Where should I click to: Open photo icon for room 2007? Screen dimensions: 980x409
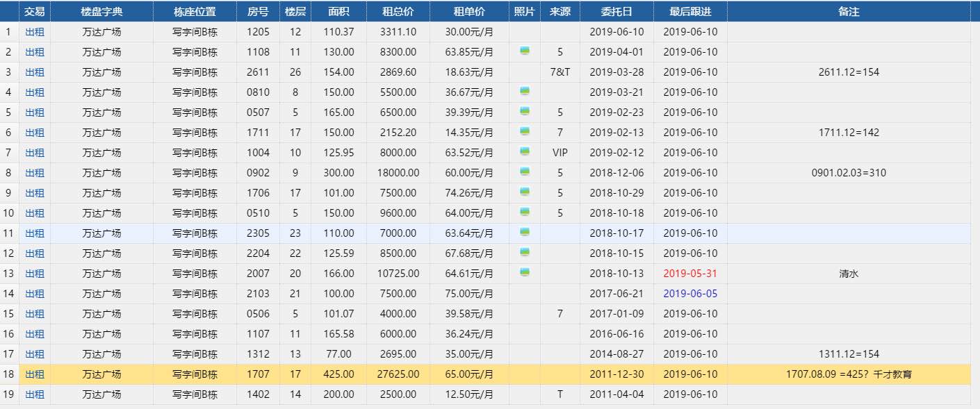coord(525,273)
